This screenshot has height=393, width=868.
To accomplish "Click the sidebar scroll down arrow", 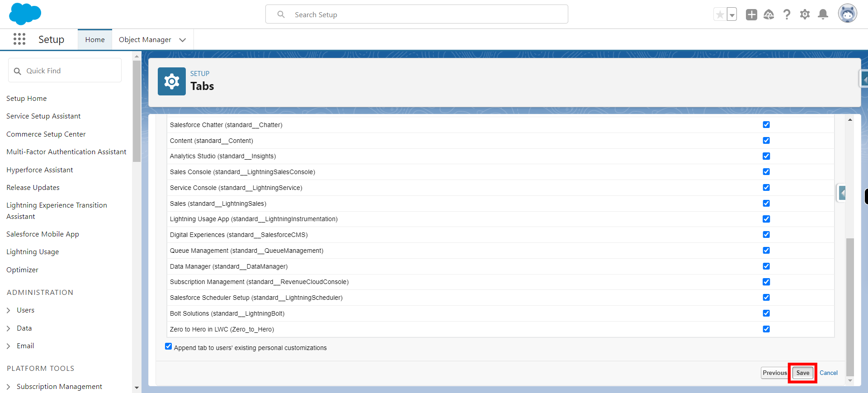I will pyautogui.click(x=137, y=388).
